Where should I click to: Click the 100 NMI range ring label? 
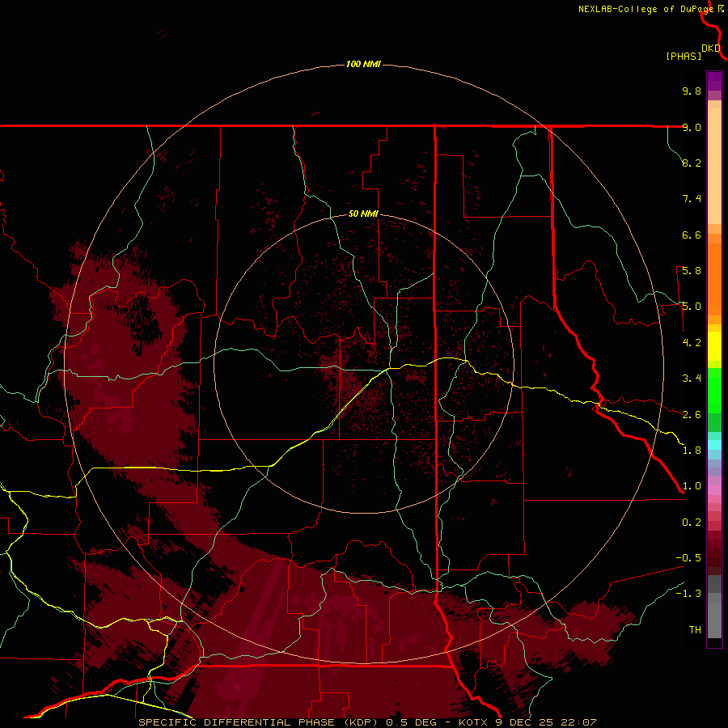click(x=363, y=64)
